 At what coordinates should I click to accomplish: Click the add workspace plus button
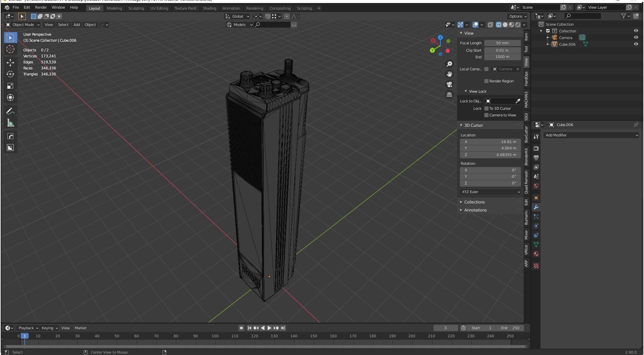(319, 8)
